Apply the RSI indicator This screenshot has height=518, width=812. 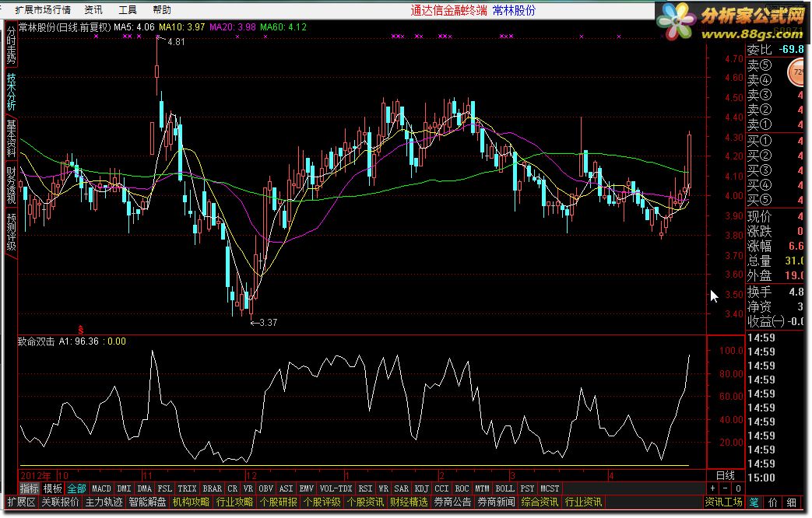pyautogui.click(x=366, y=488)
